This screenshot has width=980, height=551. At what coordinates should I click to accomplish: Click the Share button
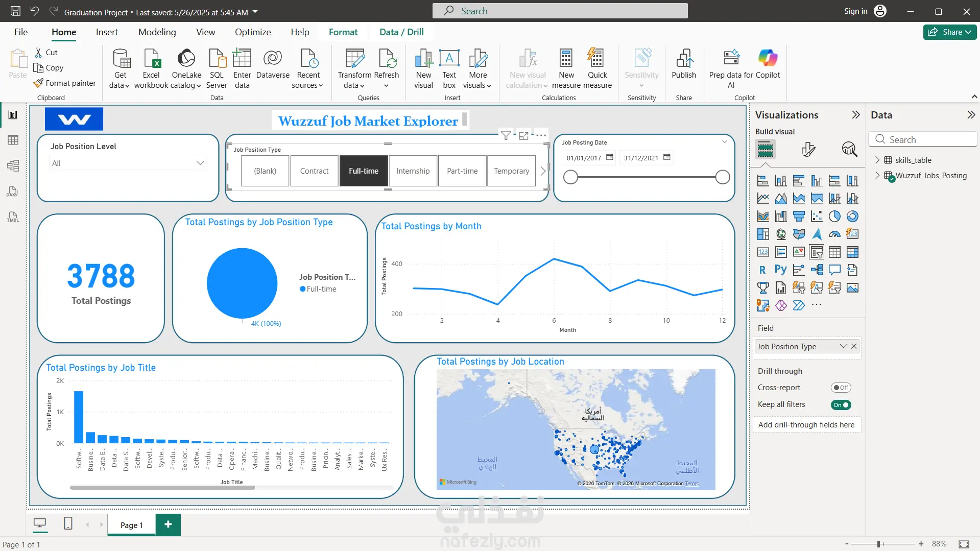coord(950,32)
